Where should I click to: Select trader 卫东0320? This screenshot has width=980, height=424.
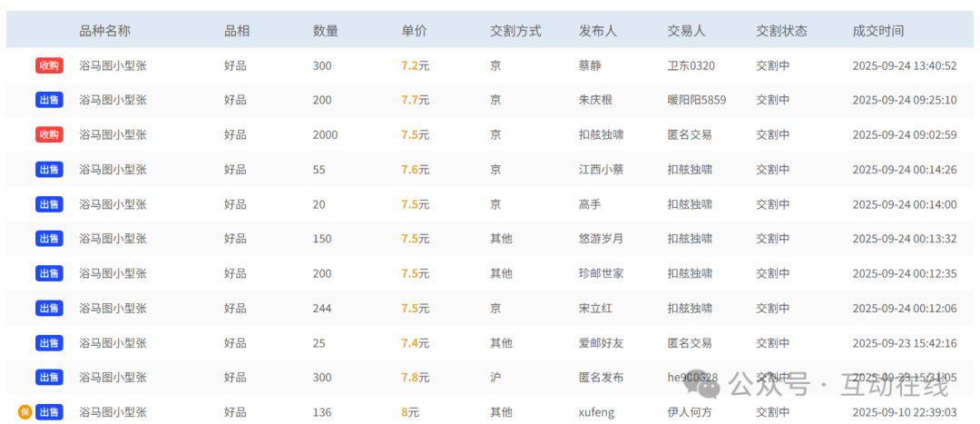pos(691,65)
